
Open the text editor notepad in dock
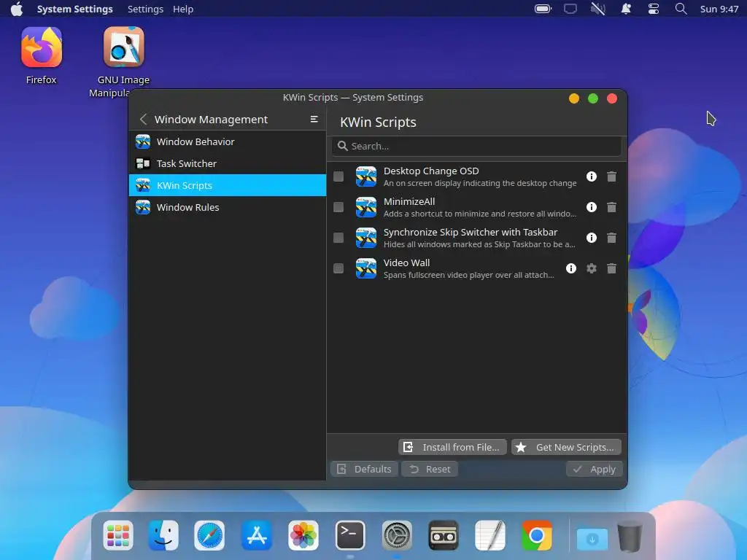(490, 536)
